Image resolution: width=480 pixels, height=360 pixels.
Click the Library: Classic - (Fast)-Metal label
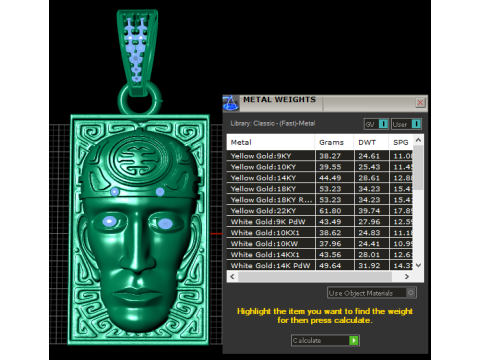(273, 123)
